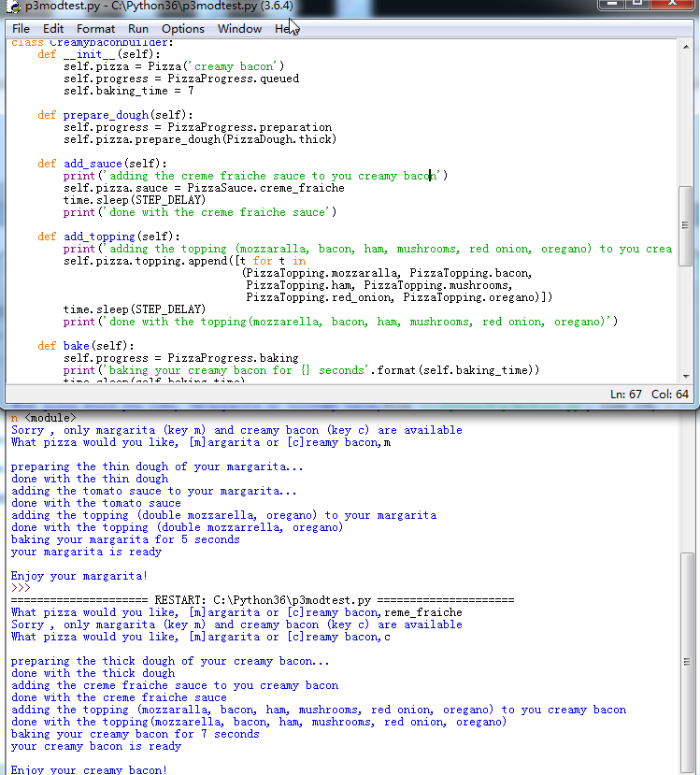This screenshot has height=775, width=700.
Task: Open the File menu
Action: coord(21,29)
